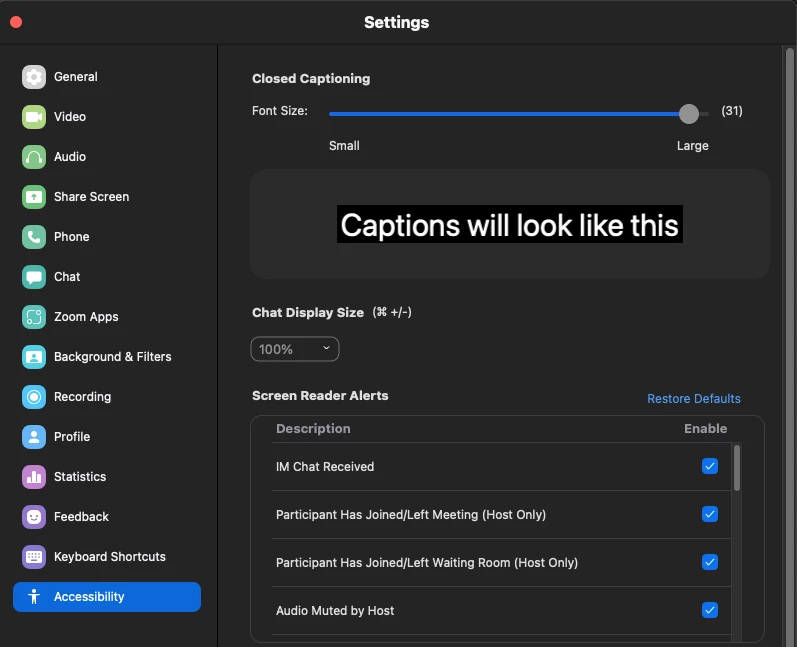This screenshot has height=647, width=797.
Task: Click the 'Enable' column header
Action: coord(706,429)
